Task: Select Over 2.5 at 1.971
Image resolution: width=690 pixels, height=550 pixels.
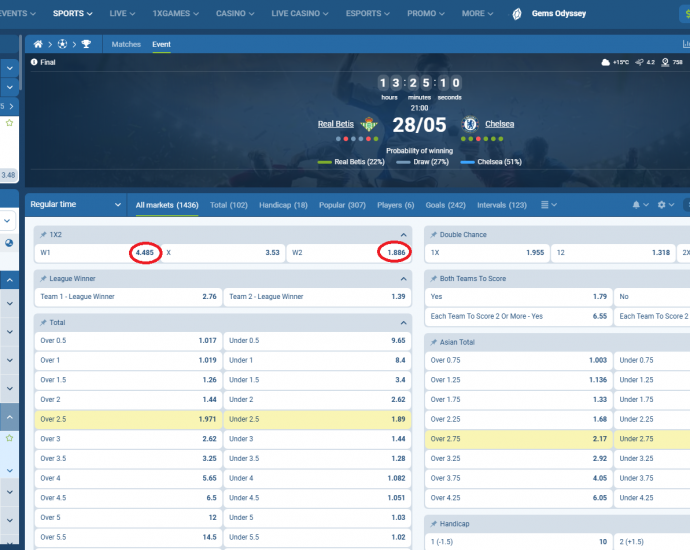Action: click(x=128, y=419)
